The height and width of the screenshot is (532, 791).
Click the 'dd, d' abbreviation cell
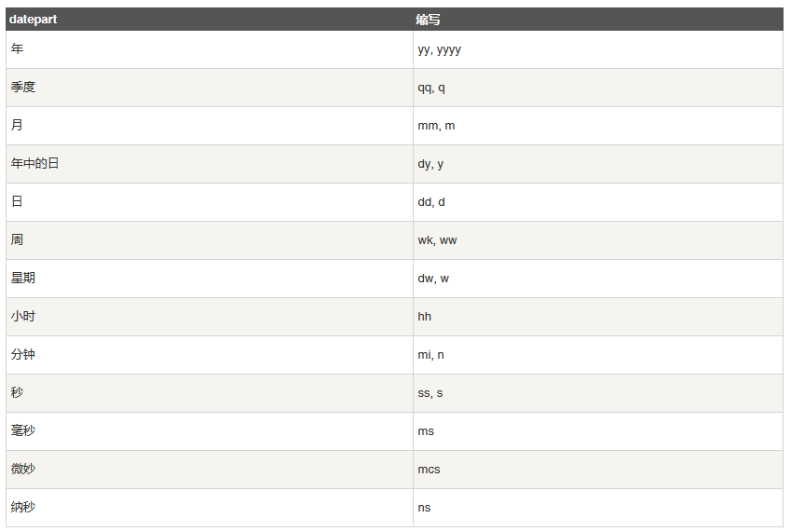pos(431,202)
